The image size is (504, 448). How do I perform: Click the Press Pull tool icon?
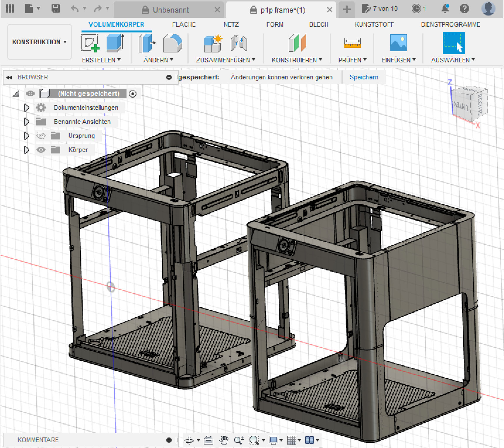point(147,43)
